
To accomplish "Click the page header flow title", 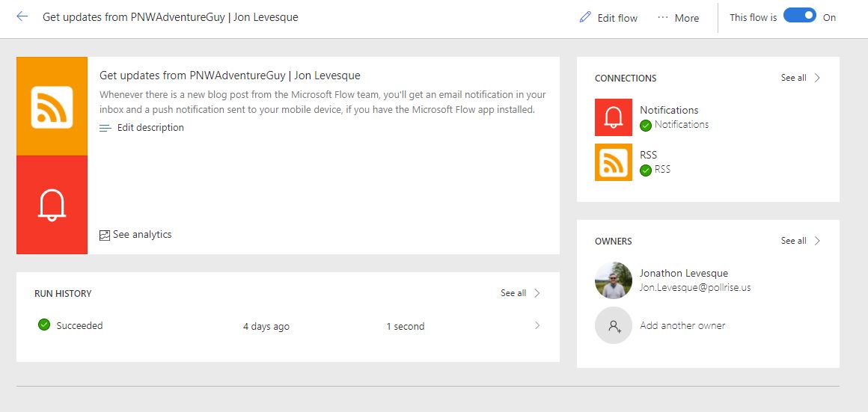I will tap(171, 17).
